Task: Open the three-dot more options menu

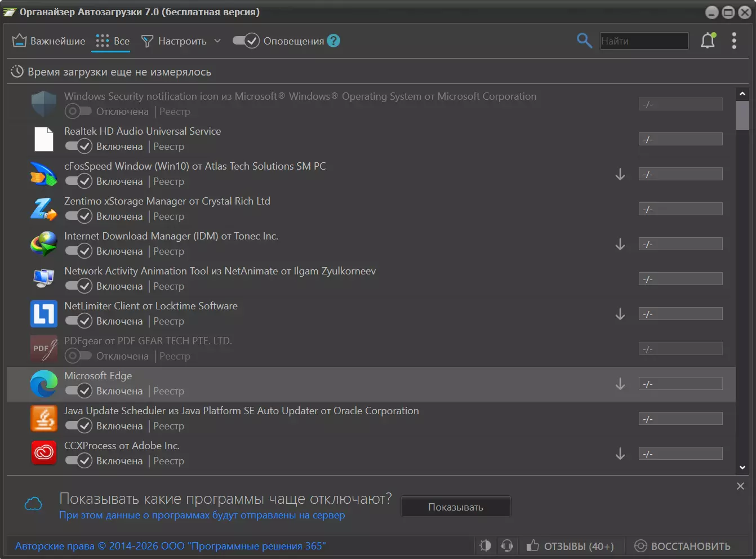Action: [734, 41]
